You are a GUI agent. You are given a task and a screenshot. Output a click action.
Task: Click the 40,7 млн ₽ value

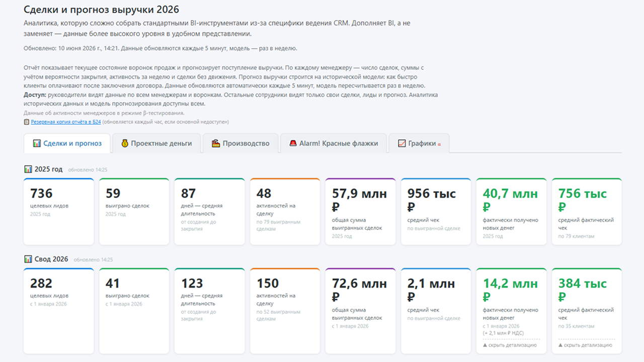pos(510,200)
